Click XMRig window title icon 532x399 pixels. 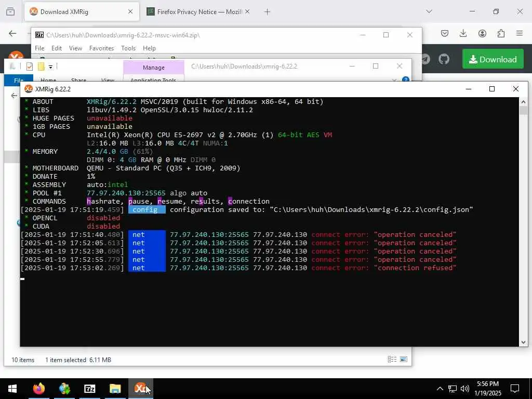click(x=29, y=89)
